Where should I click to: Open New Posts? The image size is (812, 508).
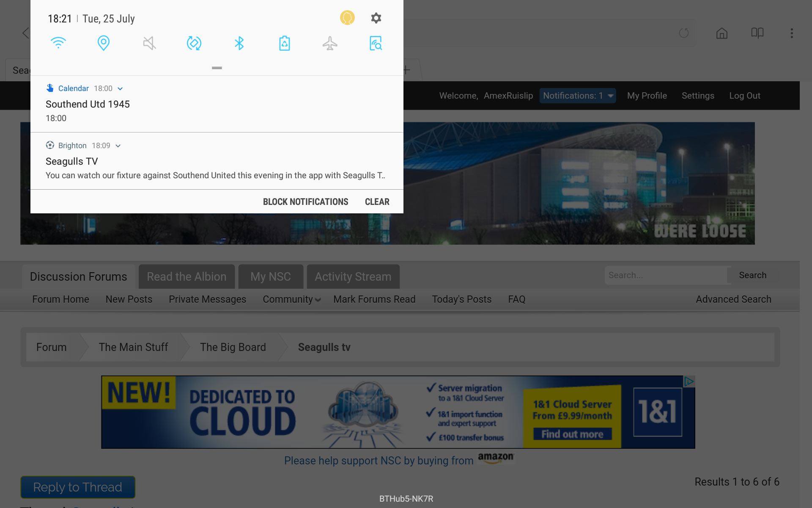(x=129, y=299)
